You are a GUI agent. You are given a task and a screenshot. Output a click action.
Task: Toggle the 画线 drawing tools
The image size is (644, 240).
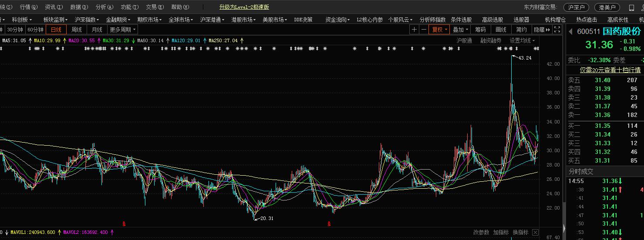tap(501, 30)
